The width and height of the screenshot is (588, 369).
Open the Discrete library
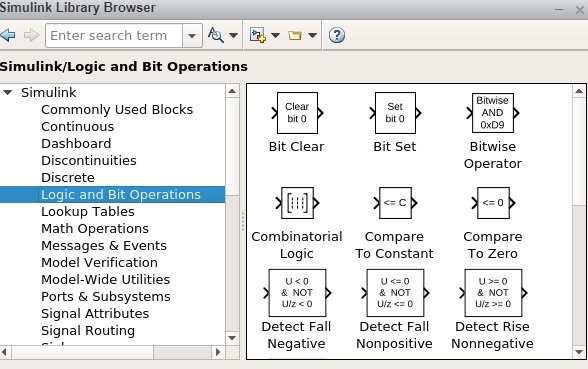point(68,177)
